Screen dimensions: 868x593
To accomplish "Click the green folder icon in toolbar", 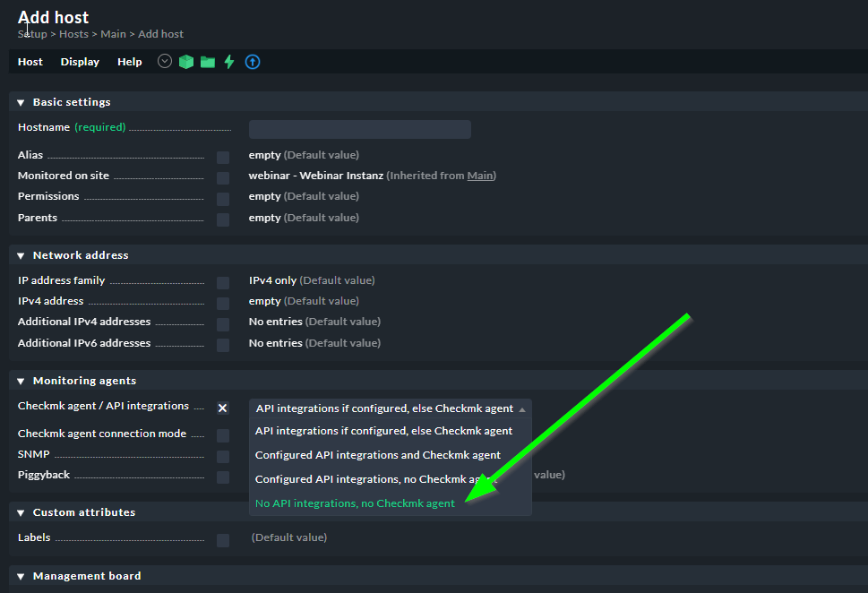I will pos(208,62).
